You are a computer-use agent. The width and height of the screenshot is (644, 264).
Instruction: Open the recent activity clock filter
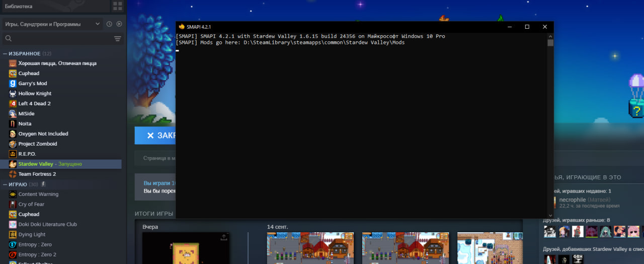[109, 24]
